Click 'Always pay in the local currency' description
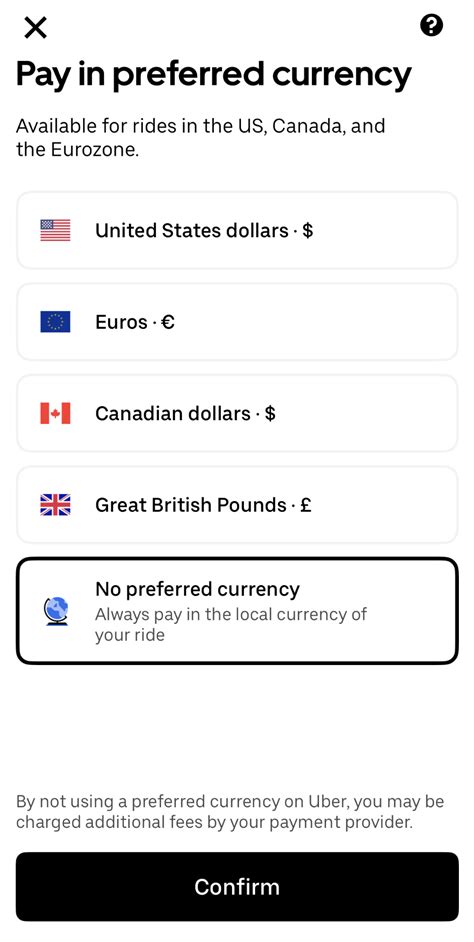The width and height of the screenshot is (474, 942). (x=231, y=625)
